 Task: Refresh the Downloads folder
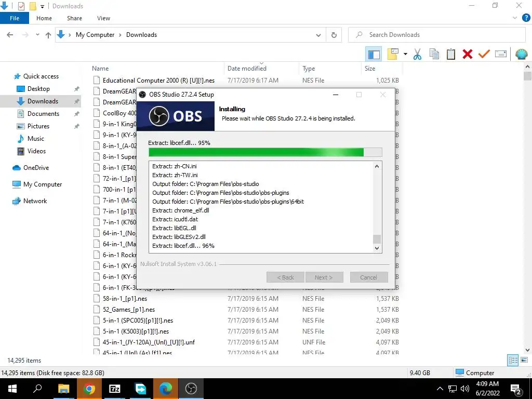pos(334,35)
